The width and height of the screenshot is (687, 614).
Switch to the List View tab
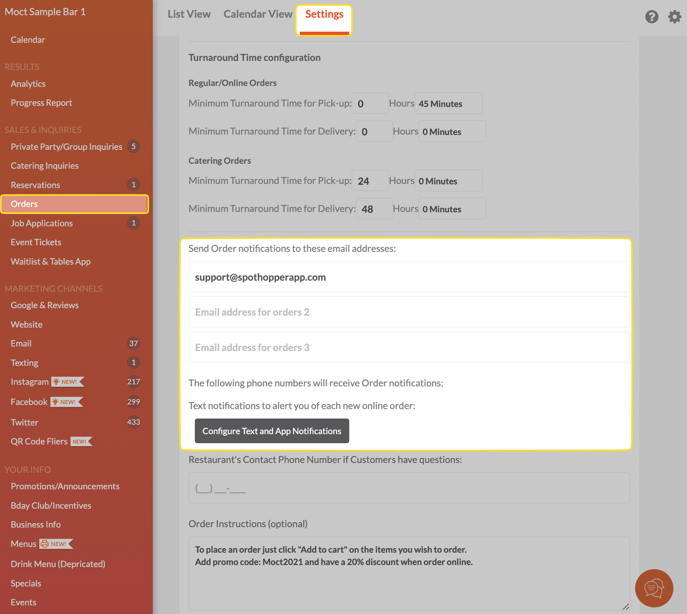(188, 14)
